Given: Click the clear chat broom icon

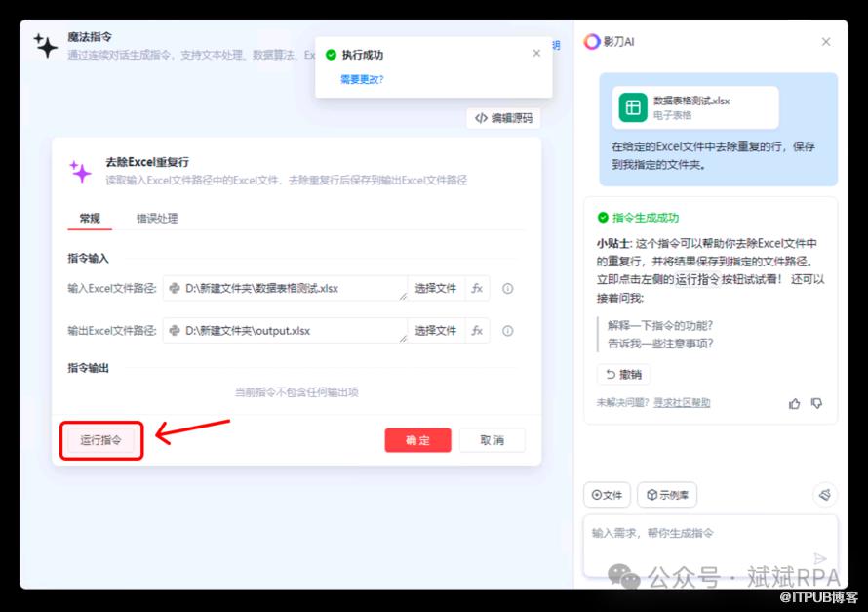Looking at the screenshot, I should [x=824, y=495].
